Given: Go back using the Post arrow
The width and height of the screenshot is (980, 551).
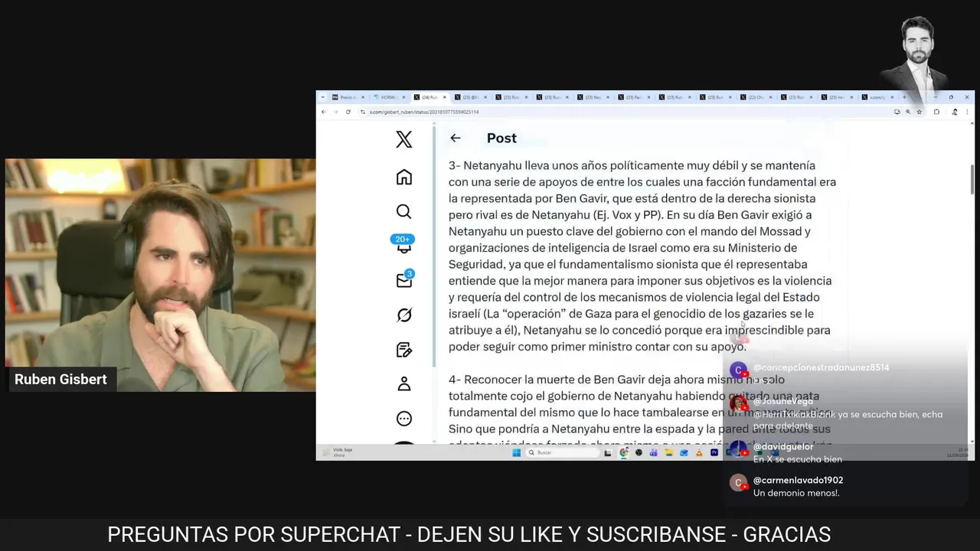Looking at the screenshot, I should pyautogui.click(x=456, y=138).
